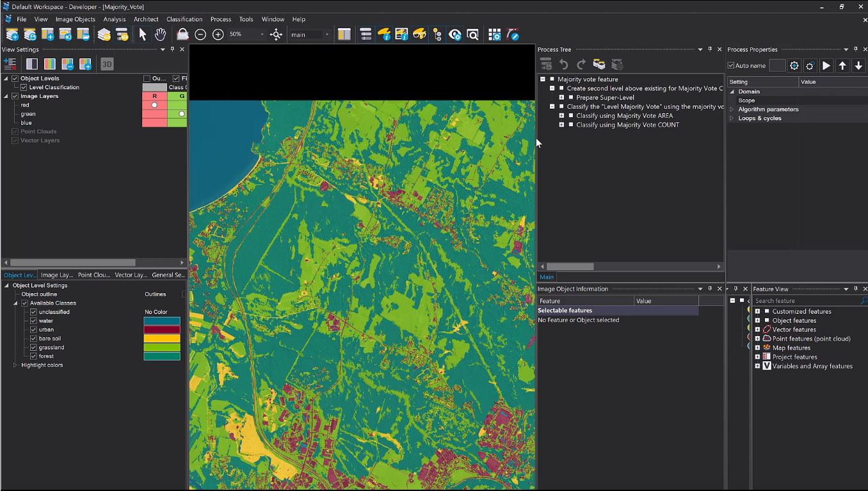868x491 pixels.
Task: Open the 50% zoom level dropdown
Action: coord(262,35)
